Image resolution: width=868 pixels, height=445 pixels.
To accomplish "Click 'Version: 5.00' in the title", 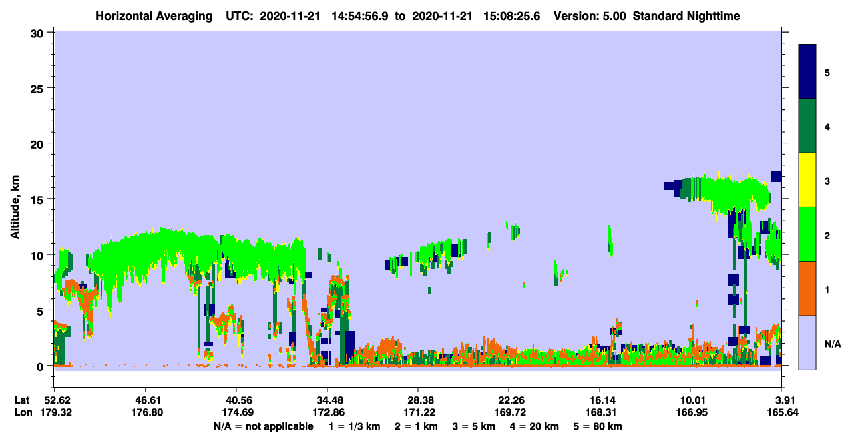I will [588, 15].
